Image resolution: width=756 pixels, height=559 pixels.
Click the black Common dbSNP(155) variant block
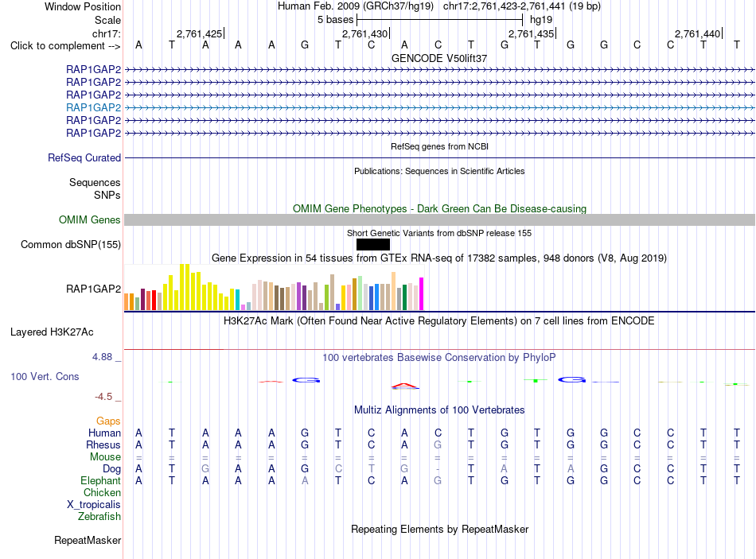372,244
